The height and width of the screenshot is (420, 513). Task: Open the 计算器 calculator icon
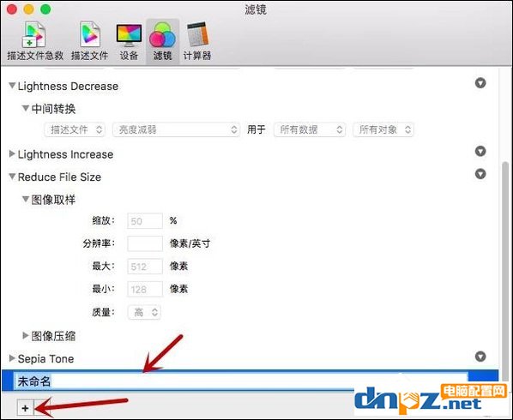pos(197,41)
